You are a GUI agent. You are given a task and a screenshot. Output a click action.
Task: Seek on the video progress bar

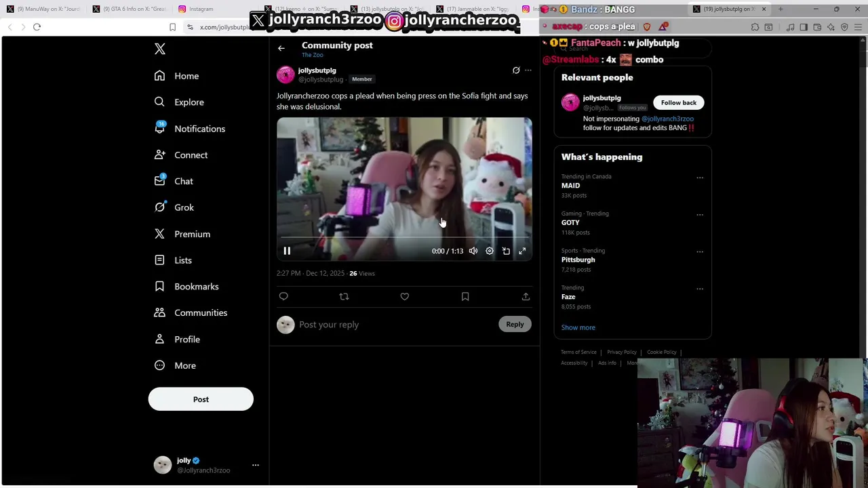click(x=404, y=238)
